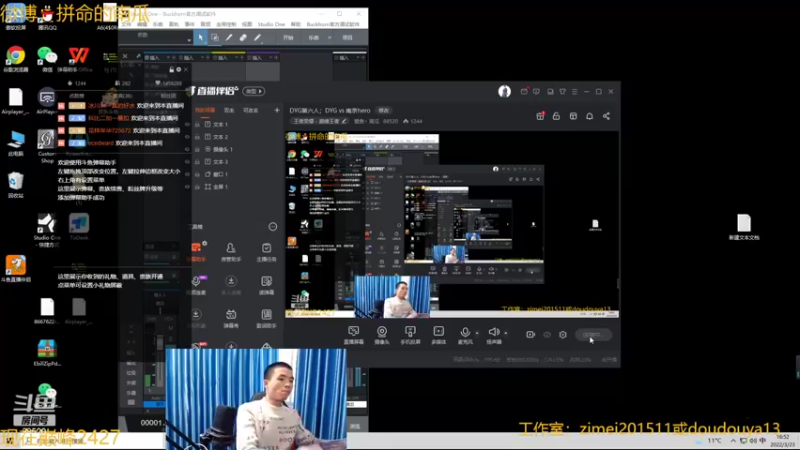
Task: Switch to the 我的场景 scene tab
Action: pos(205,110)
